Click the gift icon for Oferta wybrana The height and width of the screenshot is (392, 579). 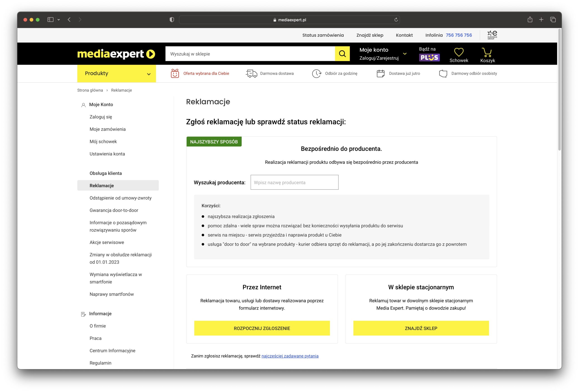[x=175, y=73]
